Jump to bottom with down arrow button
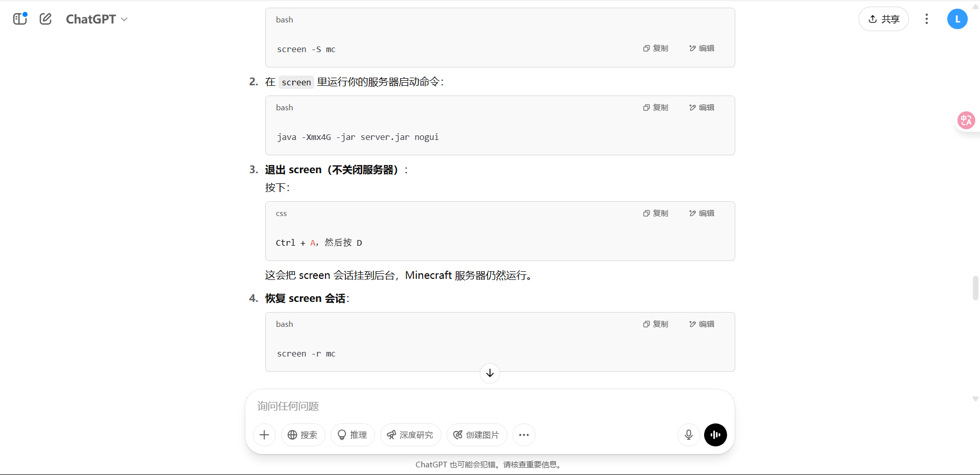 click(490, 373)
